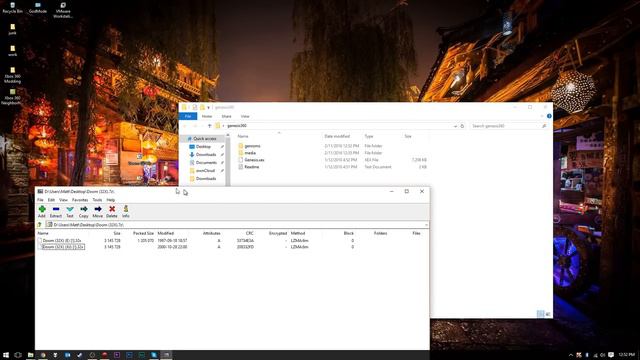Click the taskbar clock showing 12:52 PM

pyautogui.click(x=626, y=355)
